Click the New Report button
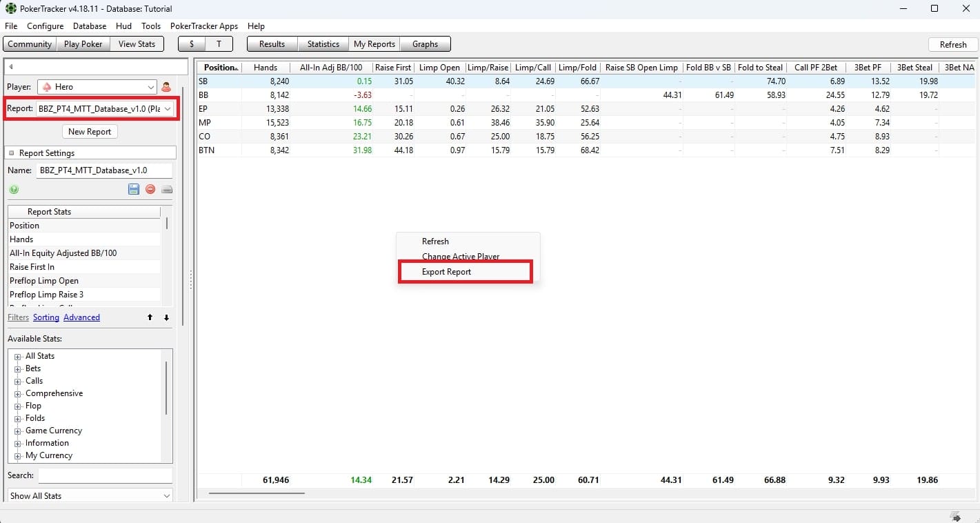980x523 pixels. 90,132
